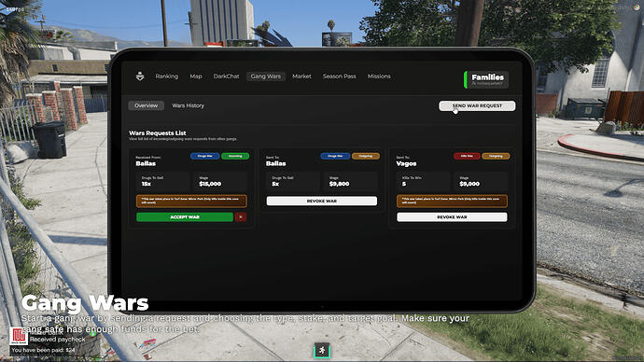Viewport: 644px width, 362px height.
Task: Select the Overview sub-tab
Action: [146, 105]
